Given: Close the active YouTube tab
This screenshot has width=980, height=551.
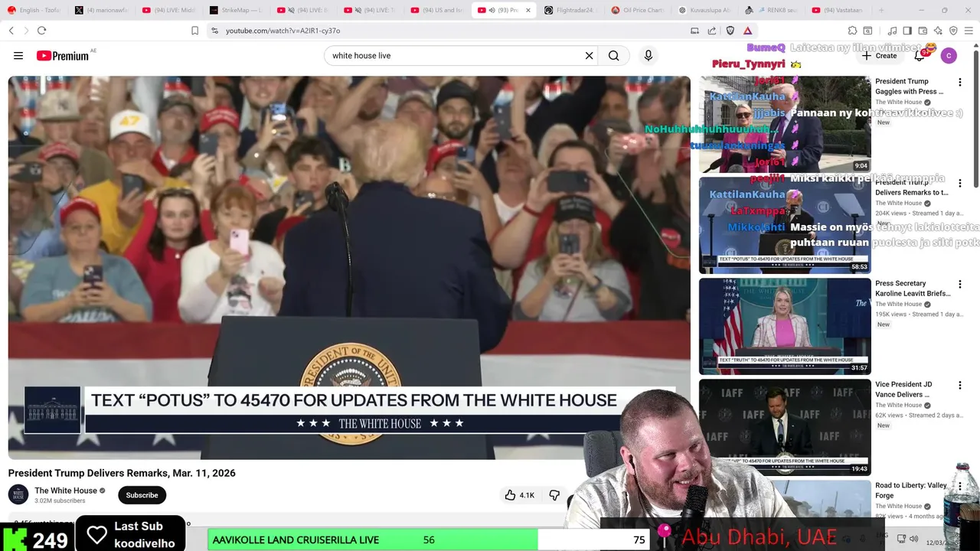Looking at the screenshot, I should pos(528,10).
